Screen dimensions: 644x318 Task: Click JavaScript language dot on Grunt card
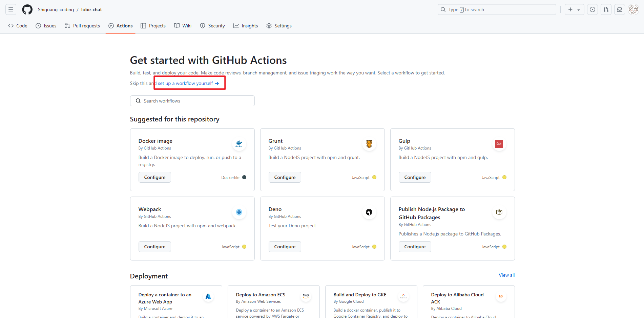point(374,177)
